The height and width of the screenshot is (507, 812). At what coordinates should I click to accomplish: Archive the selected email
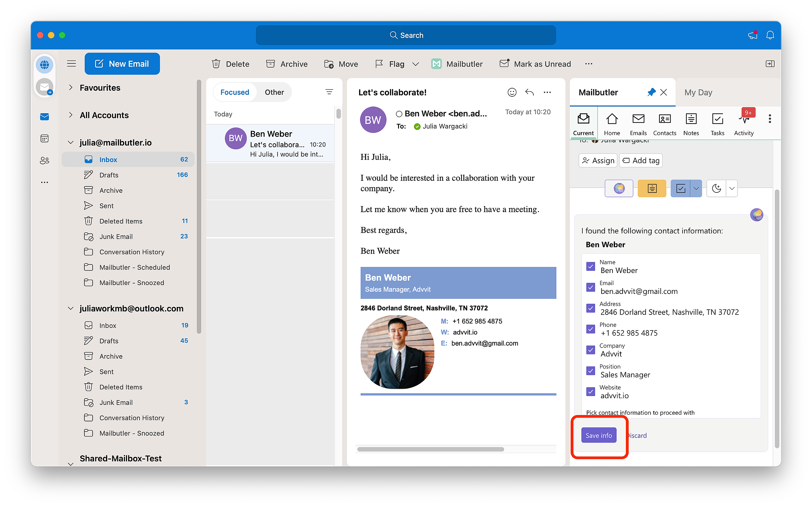[286, 64]
